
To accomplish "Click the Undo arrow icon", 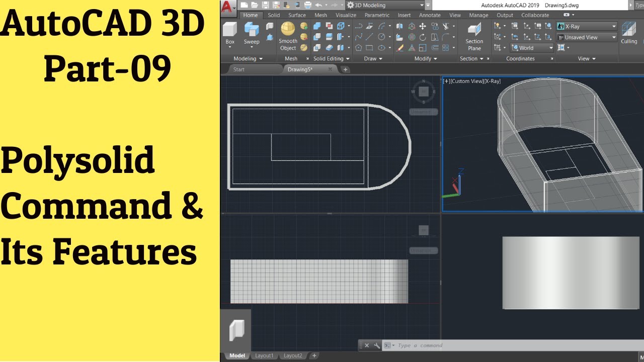I will (318, 5).
